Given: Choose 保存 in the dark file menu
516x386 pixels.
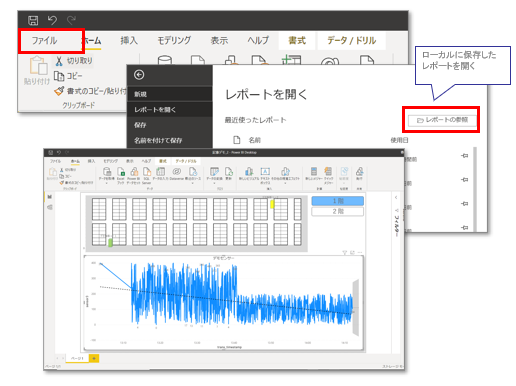Looking at the screenshot, I should click(169, 125).
